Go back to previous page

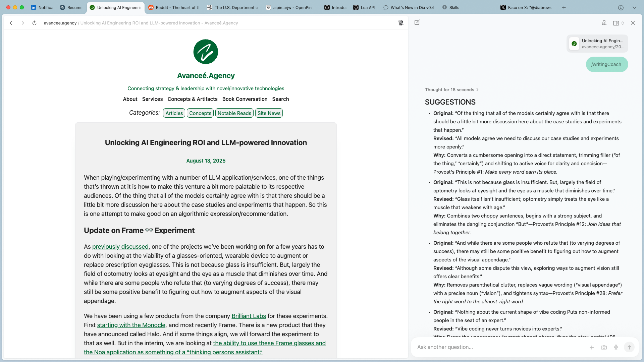(x=11, y=23)
